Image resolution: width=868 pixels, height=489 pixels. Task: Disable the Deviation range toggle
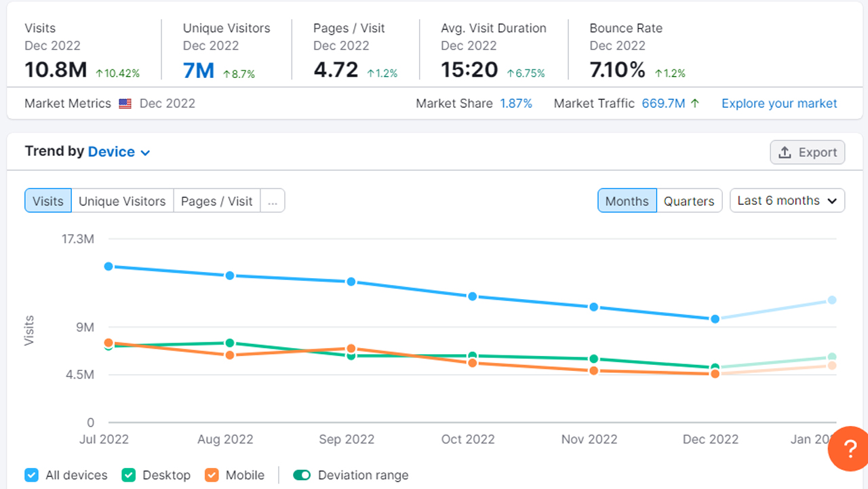[302, 475]
